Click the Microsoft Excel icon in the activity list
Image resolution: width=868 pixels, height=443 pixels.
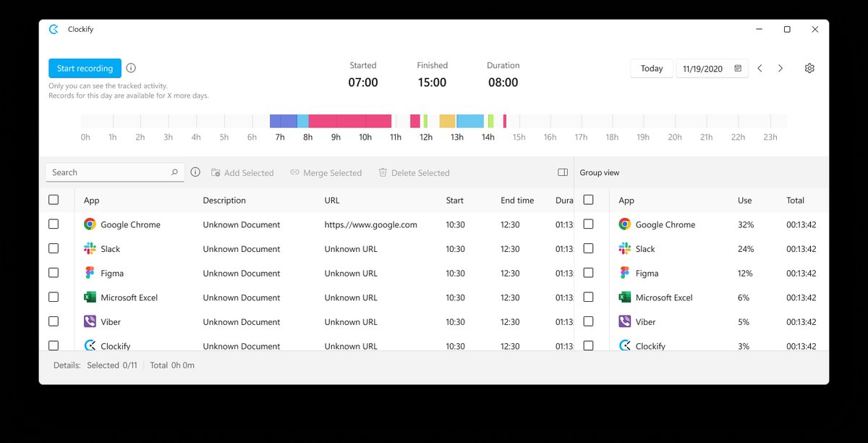point(90,298)
